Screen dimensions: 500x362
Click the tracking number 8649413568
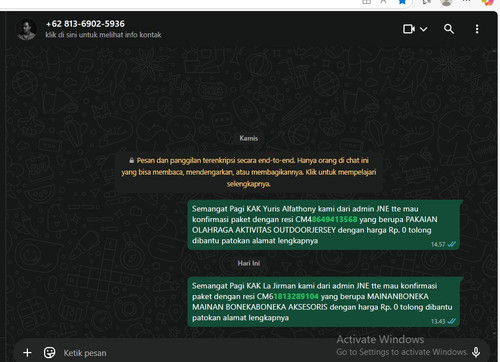pyautogui.click(x=334, y=219)
